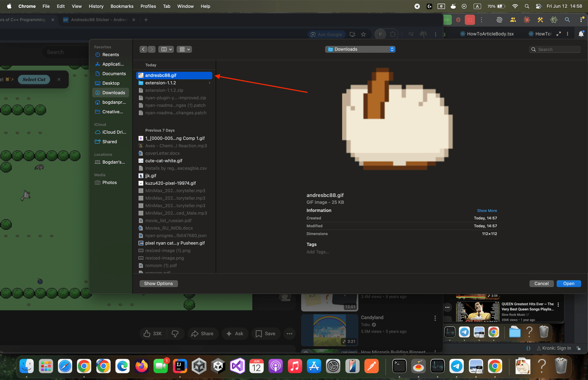Open Control Center in the menu bar
This screenshot has width=588, height=380.
(x=539, y=6)
